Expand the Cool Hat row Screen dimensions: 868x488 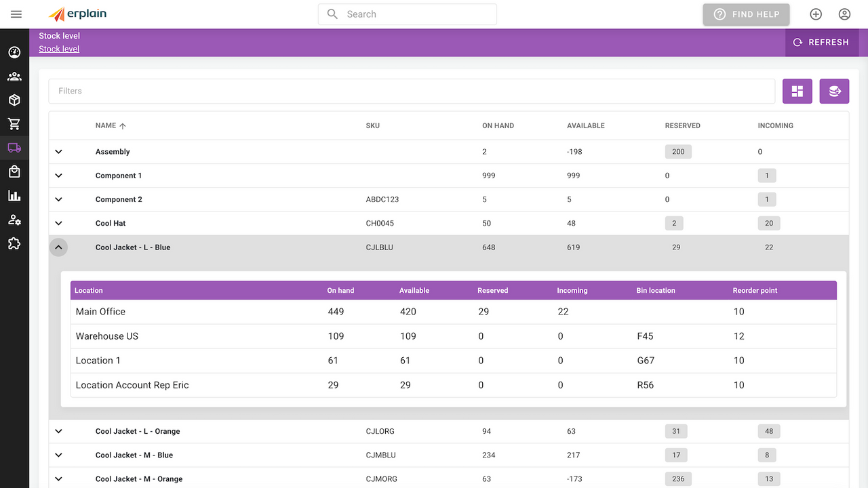(x=58, y=223)
